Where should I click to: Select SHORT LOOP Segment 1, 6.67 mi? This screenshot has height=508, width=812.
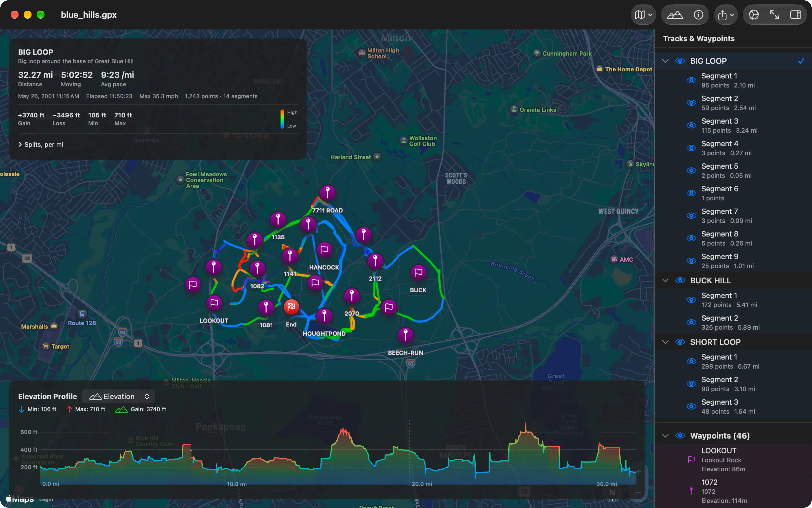pyautogui.click(x=733, y=361)
